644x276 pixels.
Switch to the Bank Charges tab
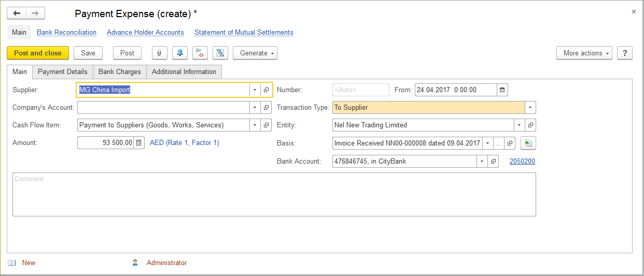pos(120,71)
